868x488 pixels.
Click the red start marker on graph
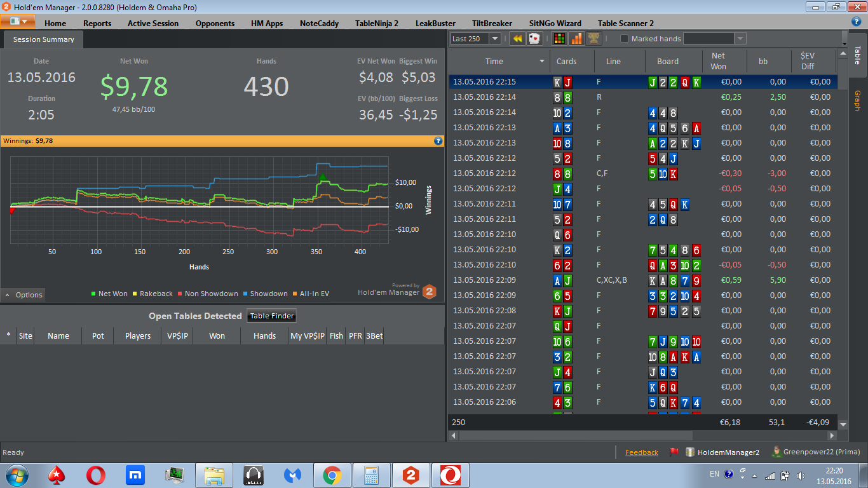coord(11,210)
